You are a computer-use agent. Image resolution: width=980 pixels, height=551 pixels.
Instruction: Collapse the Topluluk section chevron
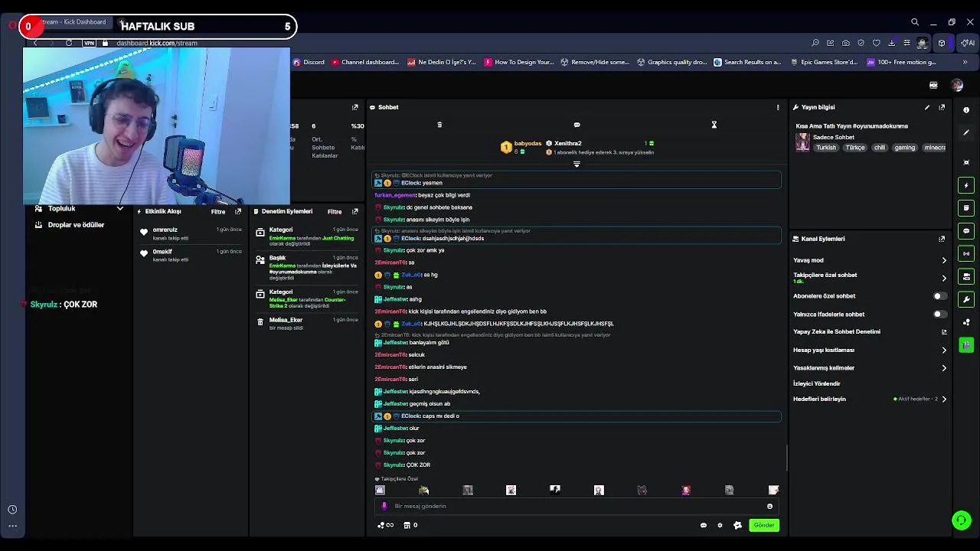click(x=119, y=208)
